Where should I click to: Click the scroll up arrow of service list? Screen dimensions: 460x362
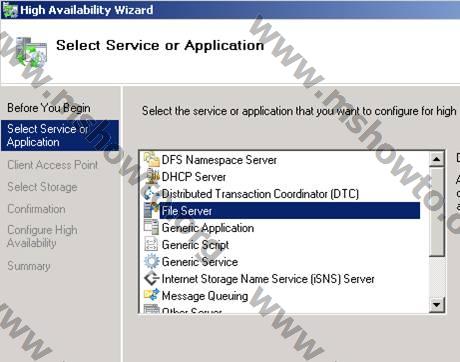click(x=436, y=159)
